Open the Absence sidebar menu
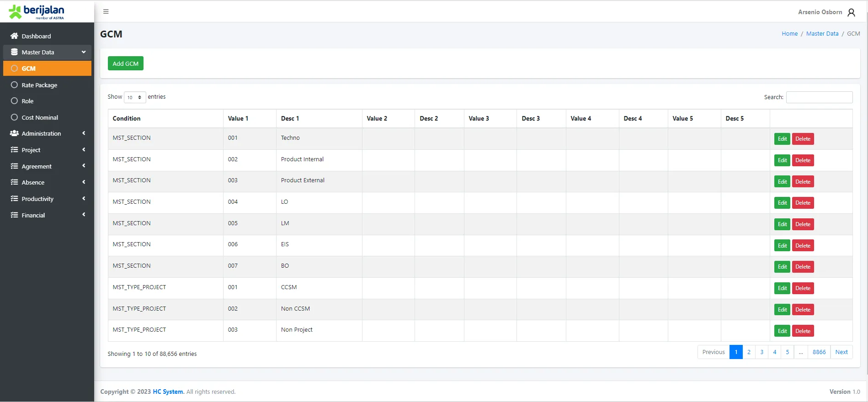This screenshot has height=402, width=868. coord(33,182)
